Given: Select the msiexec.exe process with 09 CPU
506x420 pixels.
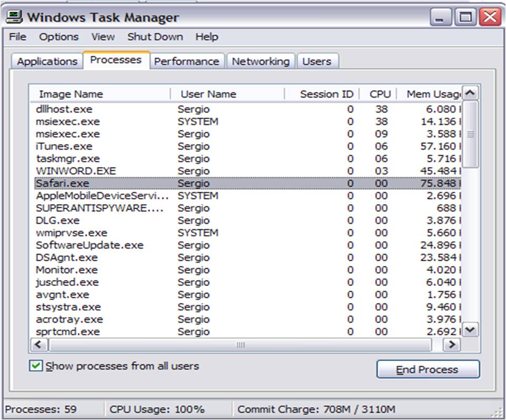Looking at the screenshot, I should tap(248, 134).
